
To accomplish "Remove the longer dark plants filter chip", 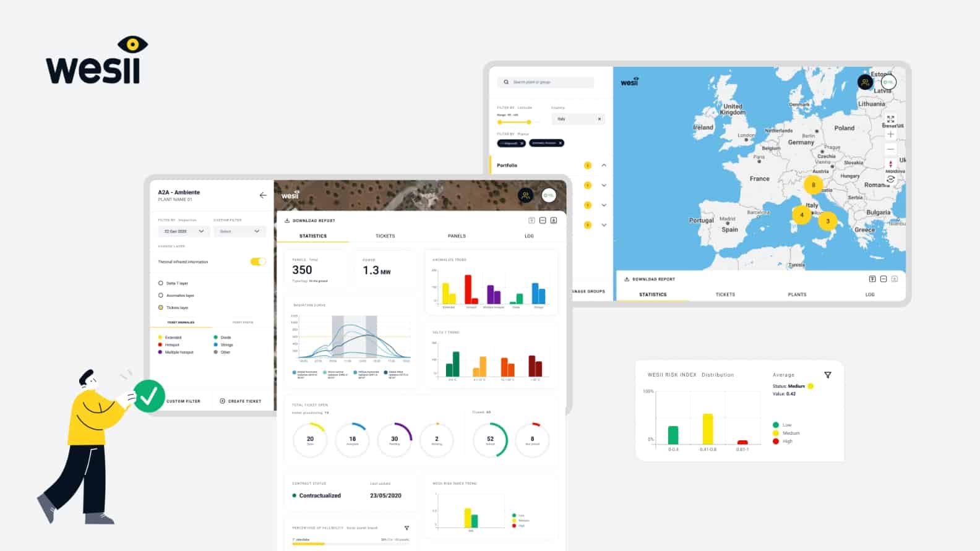I will coord(561,143).
